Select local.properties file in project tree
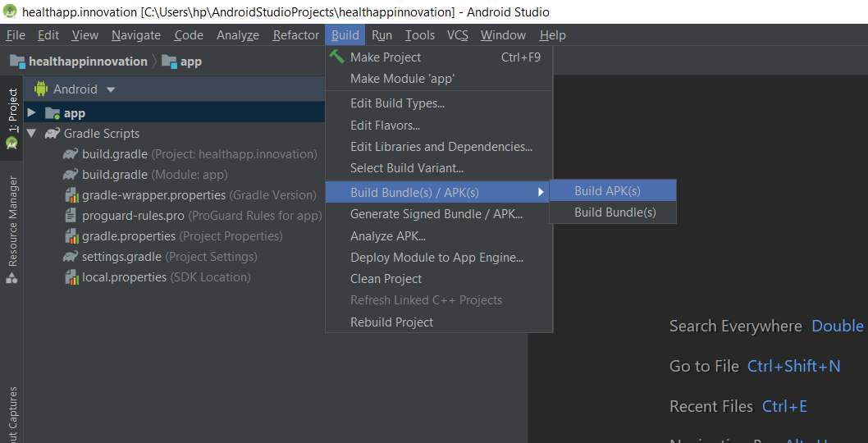Image resolution: width=868 pixels, height=443 pixels. pyautogui.click(x=124, y=277)
